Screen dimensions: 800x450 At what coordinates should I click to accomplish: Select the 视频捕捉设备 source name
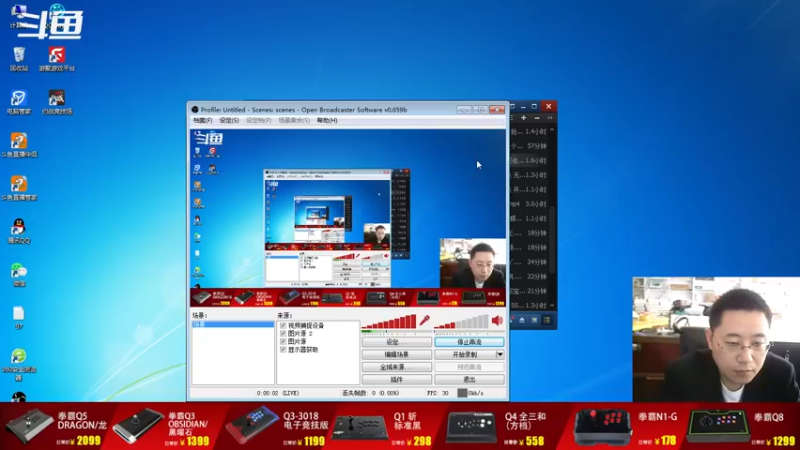[306, 326]
